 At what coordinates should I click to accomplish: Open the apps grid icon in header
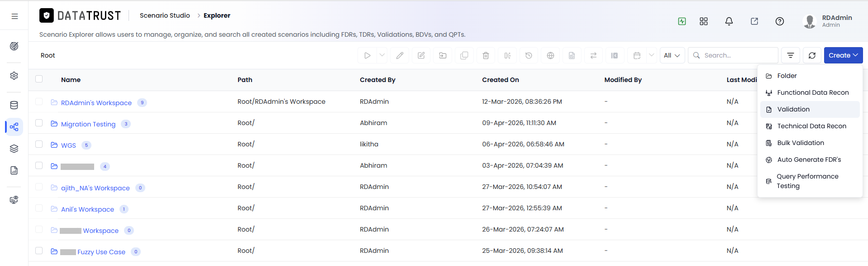click(x=703, y=21)
